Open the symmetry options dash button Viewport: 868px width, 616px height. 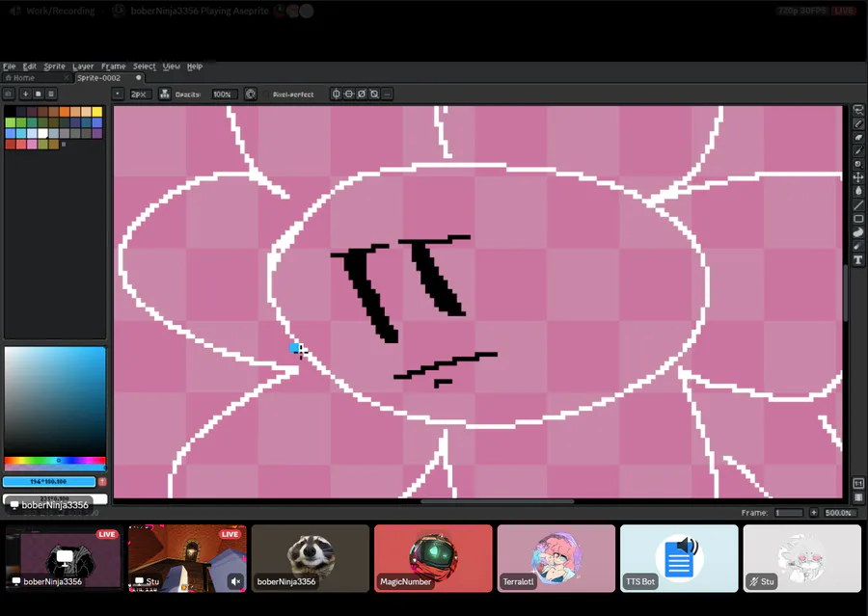click(387, 94)
